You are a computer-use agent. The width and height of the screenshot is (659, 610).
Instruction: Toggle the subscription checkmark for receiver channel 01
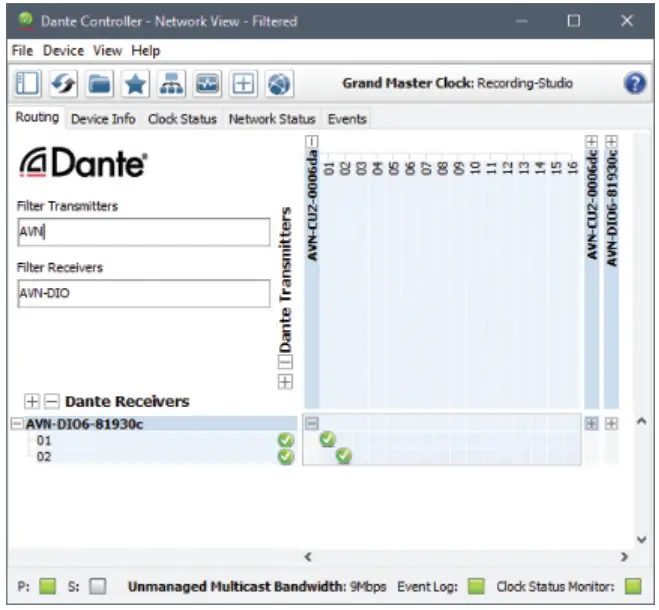[327, 439]
